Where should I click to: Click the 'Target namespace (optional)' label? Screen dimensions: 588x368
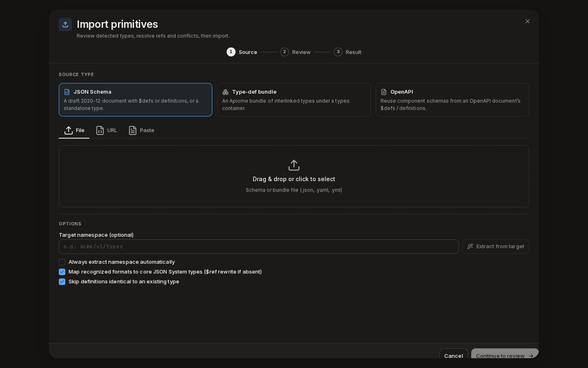pos(96,235)
